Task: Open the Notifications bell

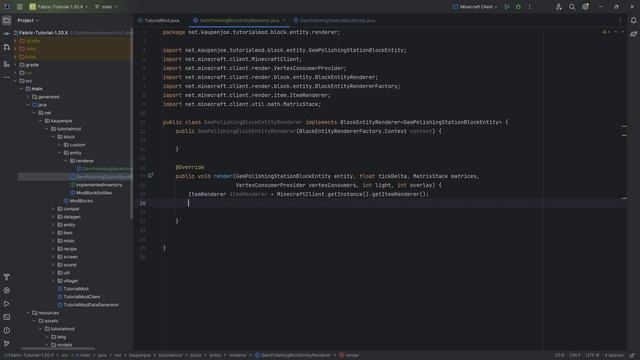Action: (x=633, y=20)
